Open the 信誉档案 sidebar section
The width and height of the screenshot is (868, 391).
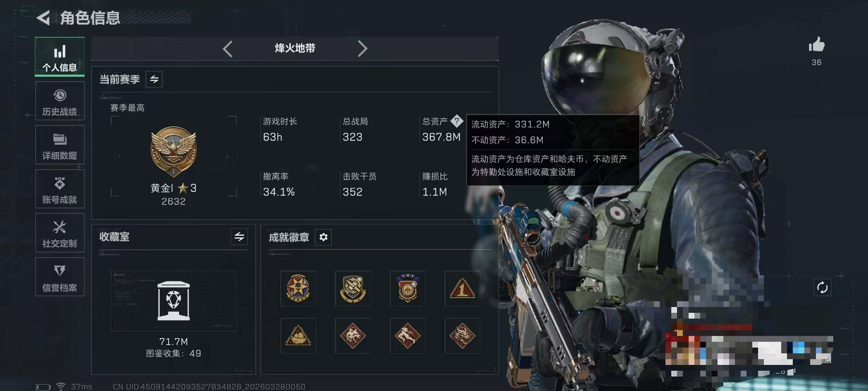point(60,277)
